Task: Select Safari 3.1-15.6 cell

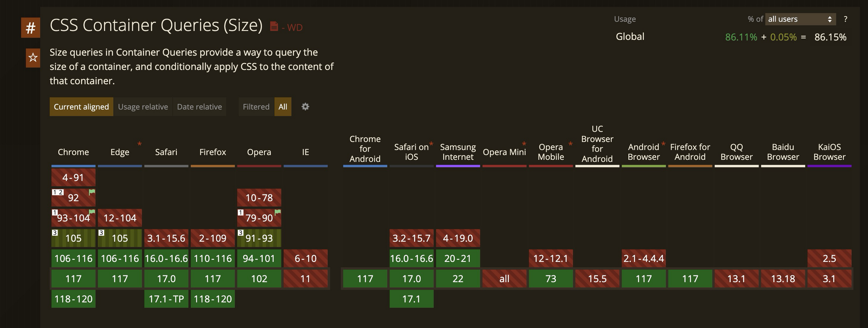Action: click(166, 238)
